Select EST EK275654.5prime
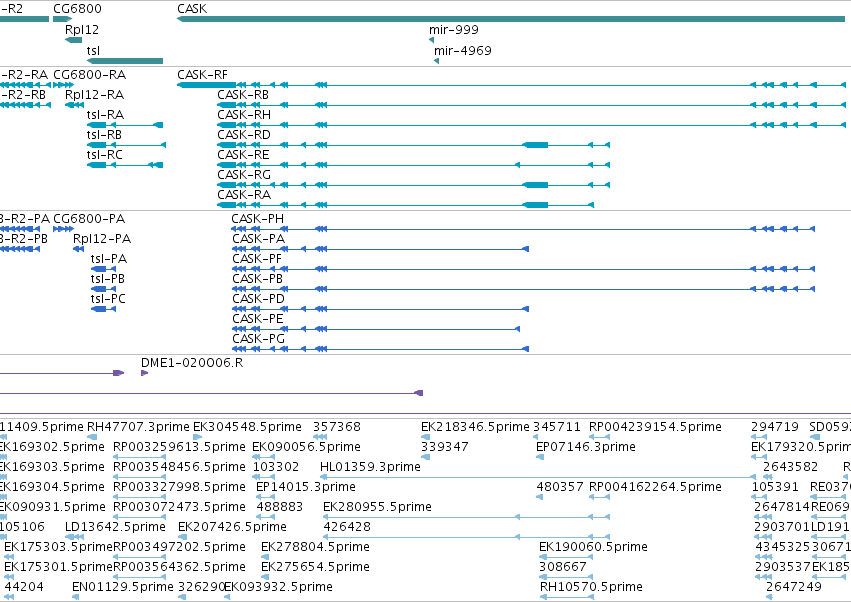Viewport: 851px width, 602px height. (x=265, y=578)
